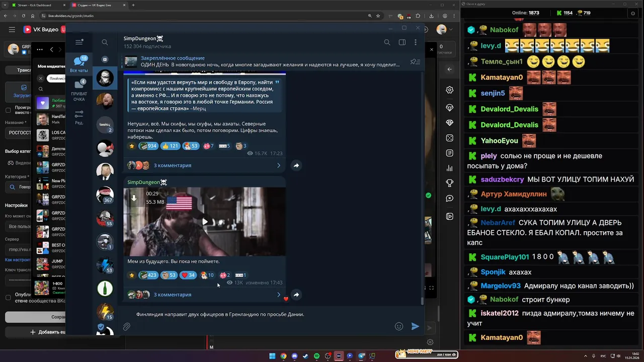
Task: Open the 'Все чаты' folder
Action: 79,64
